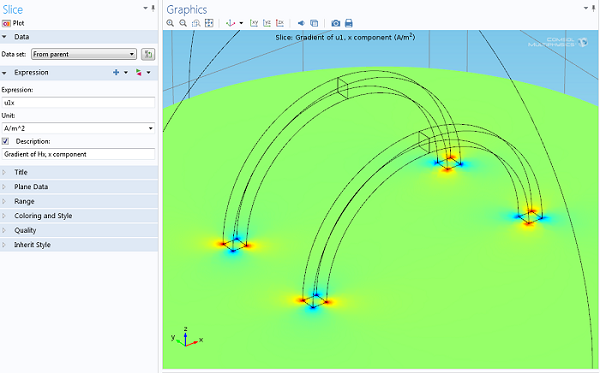Image resolution: width=600 pixels, height=373 pixels.
Task: Toggle the Description checkbox
Action: (x=5, y=141)
